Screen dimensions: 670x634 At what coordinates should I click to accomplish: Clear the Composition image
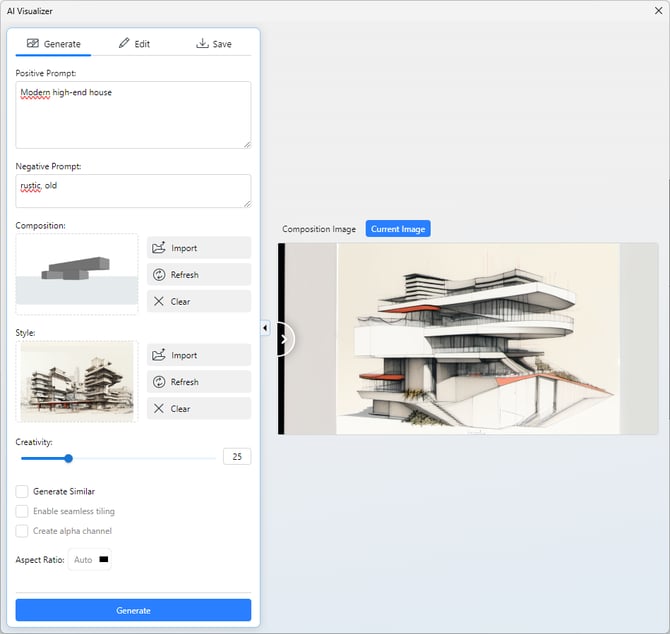coord(198,301)
